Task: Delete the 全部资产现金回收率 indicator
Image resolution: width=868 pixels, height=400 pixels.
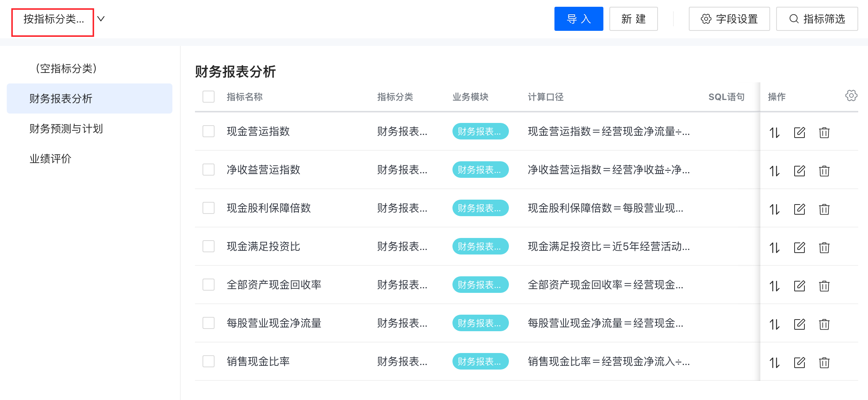Action: [x=824, y=286]
